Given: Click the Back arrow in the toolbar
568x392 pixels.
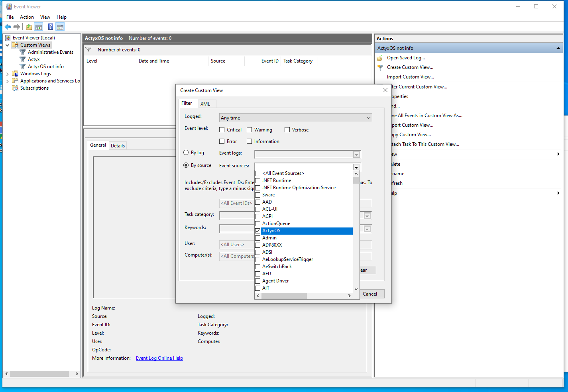Looking at the screenshot, I should [8, 27].
